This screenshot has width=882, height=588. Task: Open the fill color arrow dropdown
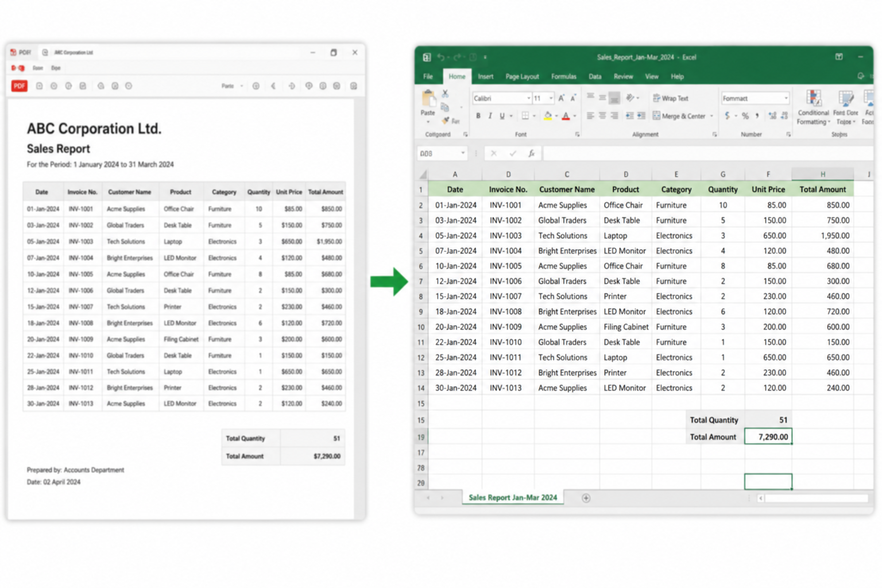(x=556, y=116)
